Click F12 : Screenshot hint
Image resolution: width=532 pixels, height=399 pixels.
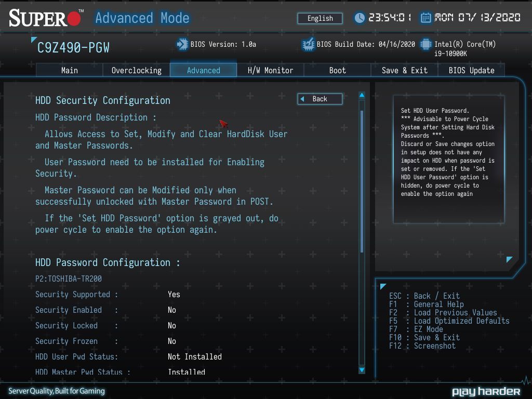click(x=422, y=345)
